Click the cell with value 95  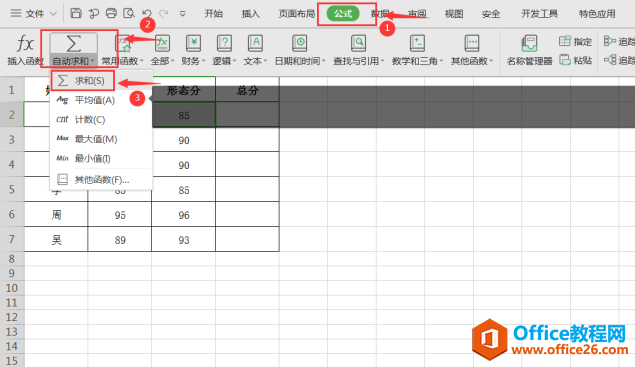pyautogui.click(x=120, y=215)
